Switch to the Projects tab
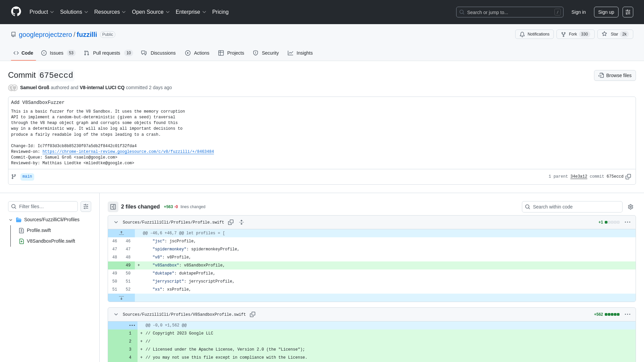The width and height of the screenshot is (644, 362). coord(231,53)
